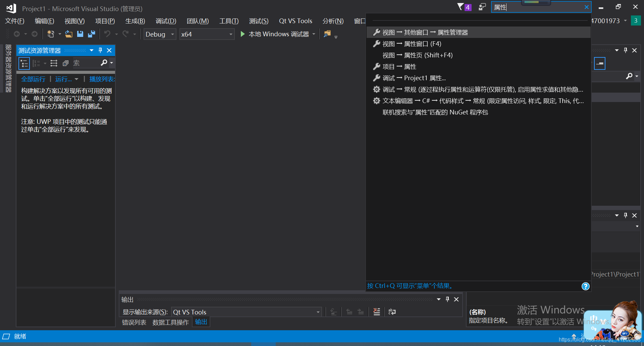644x346 pixels.
Task: Click the lines list icon in Test Explorer toolbar
Action: coord(54,63)
